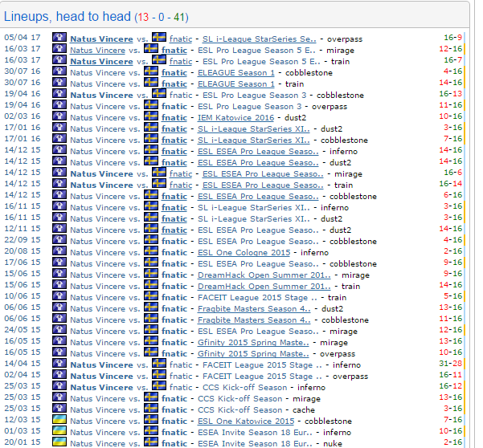483x448 pixels.
Task: Click Natus Vincere logo in 05/04 17 overpass row
Action: coord(59,37)
